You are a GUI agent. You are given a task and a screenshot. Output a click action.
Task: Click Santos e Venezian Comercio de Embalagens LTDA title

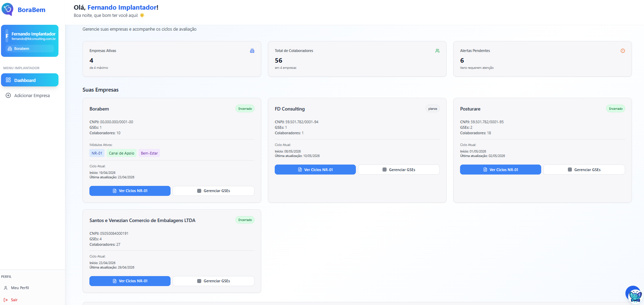pos(142,220)
